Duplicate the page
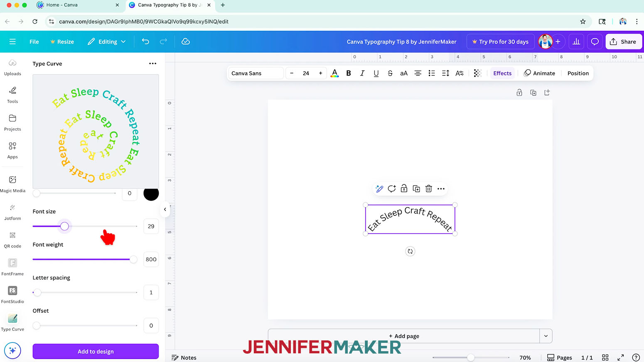This screenshot has width=644, height=362. coord(533,93)
